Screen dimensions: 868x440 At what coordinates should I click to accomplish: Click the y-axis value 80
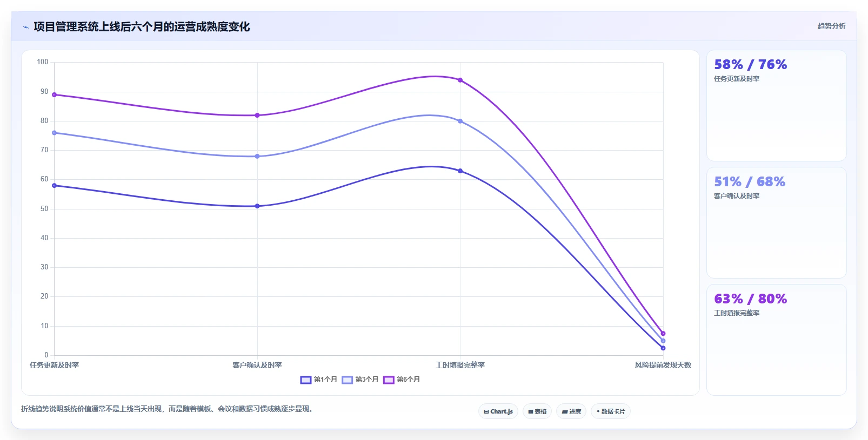[x=44, y=121]
